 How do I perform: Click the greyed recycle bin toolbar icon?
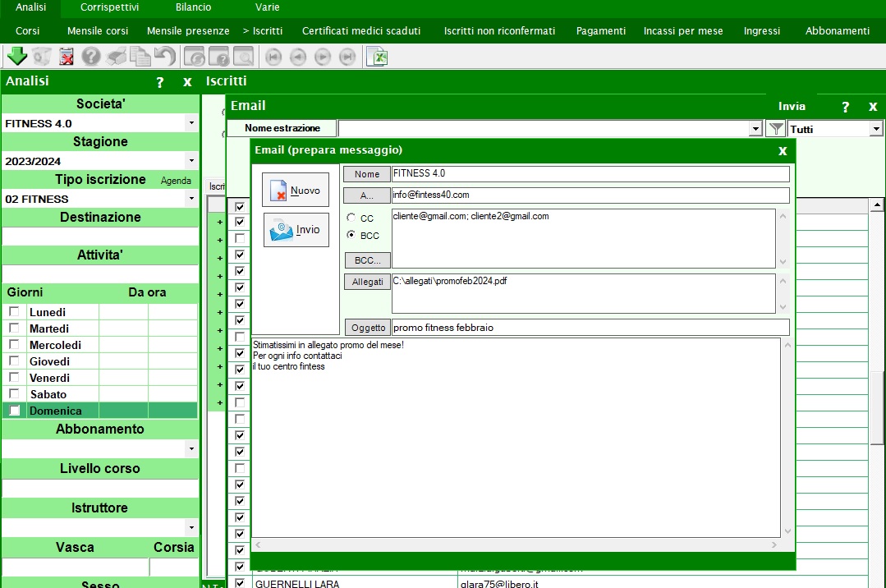point(42,57)
